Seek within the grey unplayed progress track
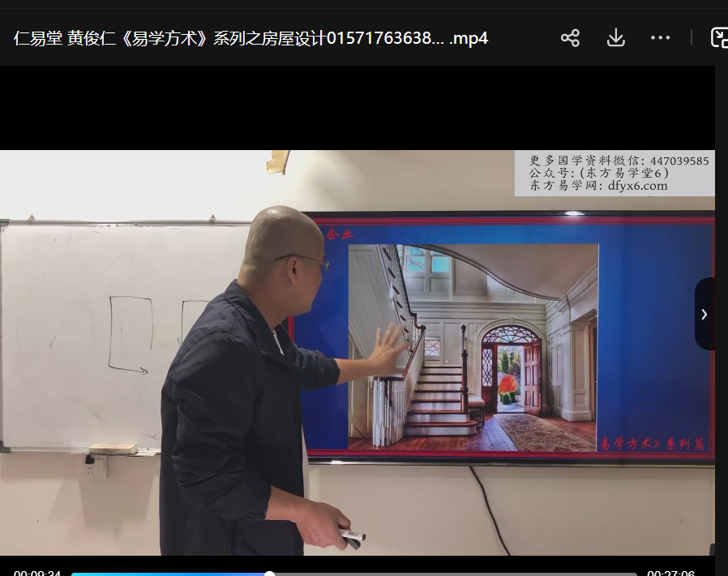 tap(454, 574)
